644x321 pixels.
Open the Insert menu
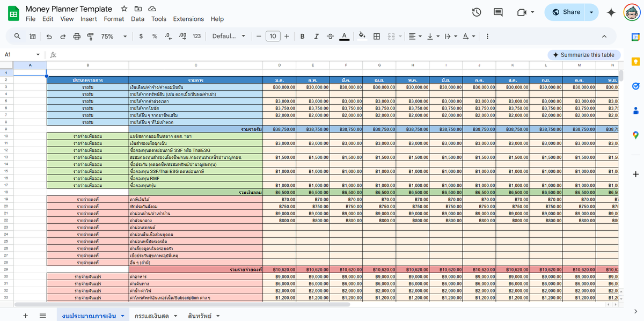click(89, 19)
